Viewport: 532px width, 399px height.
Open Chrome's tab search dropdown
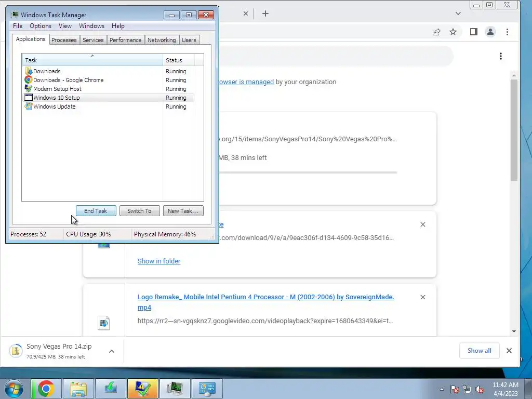tap(458, 14)
